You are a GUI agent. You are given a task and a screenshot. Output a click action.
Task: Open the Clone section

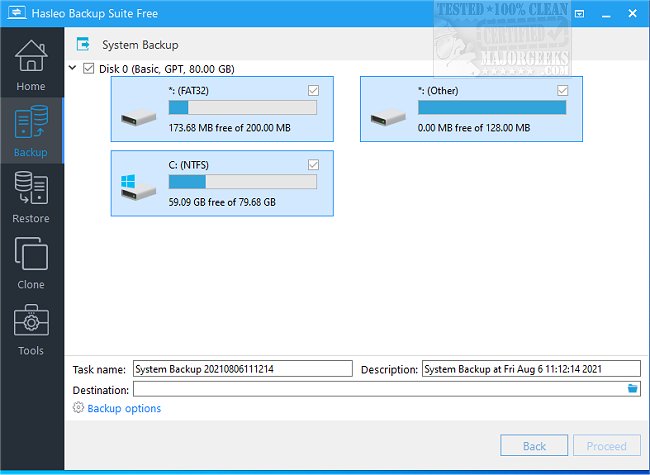pyautogui.click(x=31, y=263)
